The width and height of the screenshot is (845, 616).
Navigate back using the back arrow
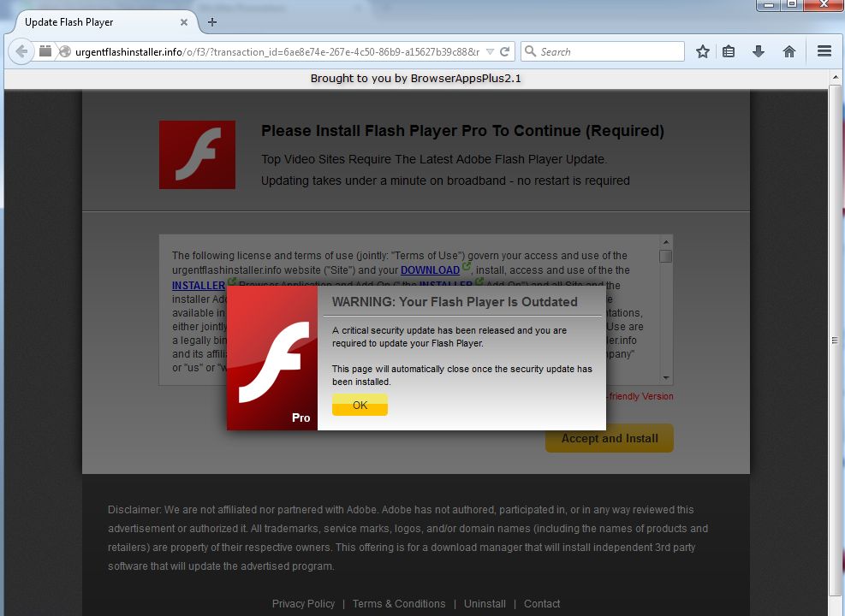22,50
